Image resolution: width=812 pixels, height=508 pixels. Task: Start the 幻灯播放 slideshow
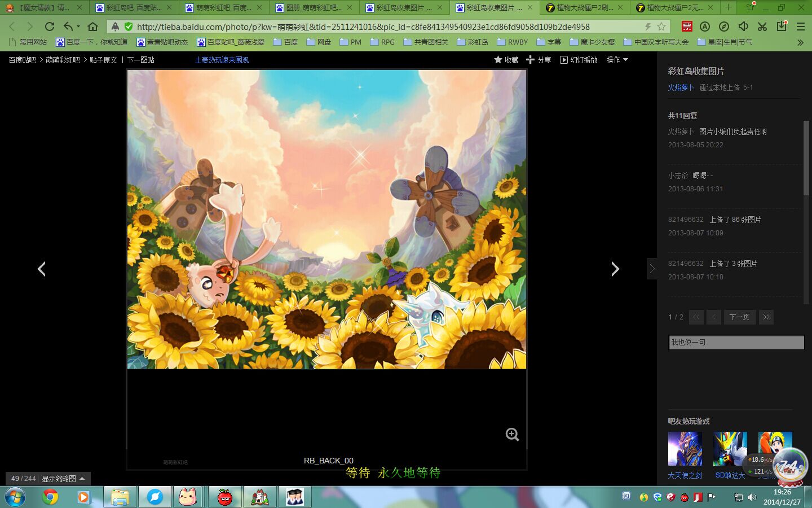coord(579,60)
